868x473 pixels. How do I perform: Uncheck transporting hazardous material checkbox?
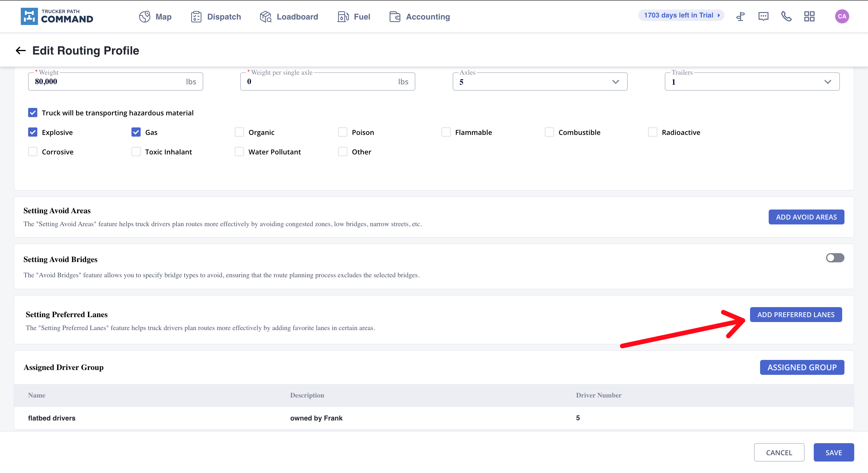[33, 113]
